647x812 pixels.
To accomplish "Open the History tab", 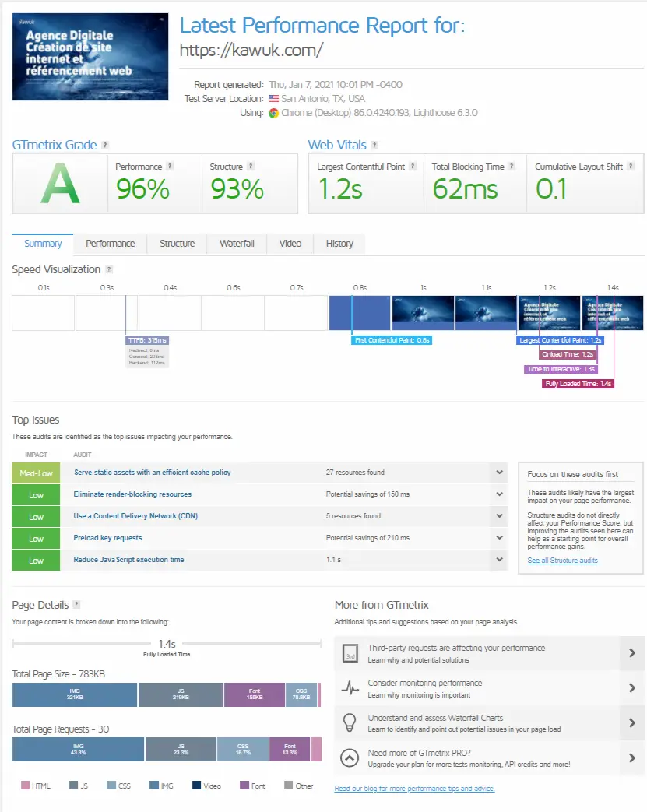I will coord(339,244).
